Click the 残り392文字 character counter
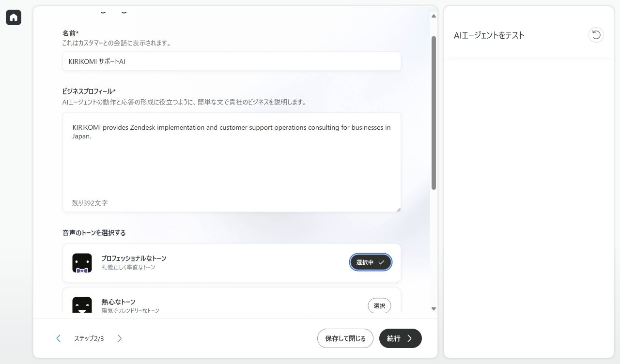The image size is (620, 364). (x=90, y=203)
